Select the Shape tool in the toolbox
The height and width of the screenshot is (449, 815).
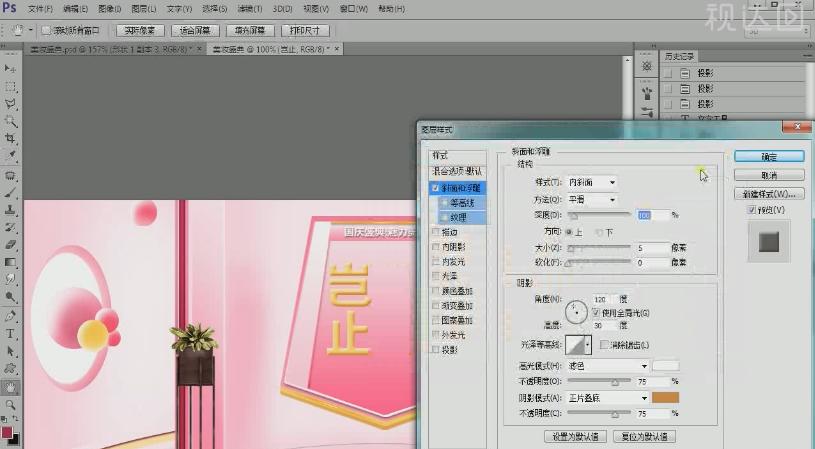pyautogui.click(x=9, y=368)
